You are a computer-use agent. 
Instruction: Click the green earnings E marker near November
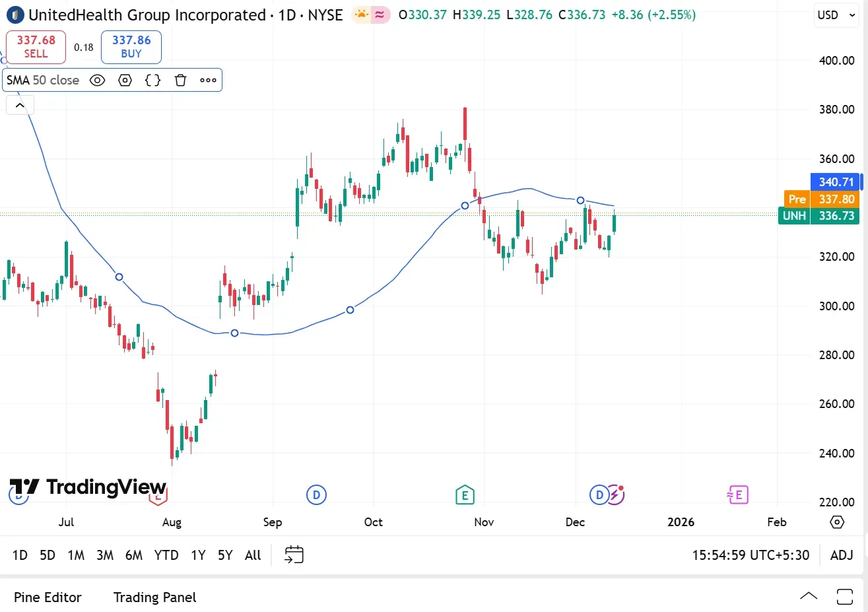(465, 494)
